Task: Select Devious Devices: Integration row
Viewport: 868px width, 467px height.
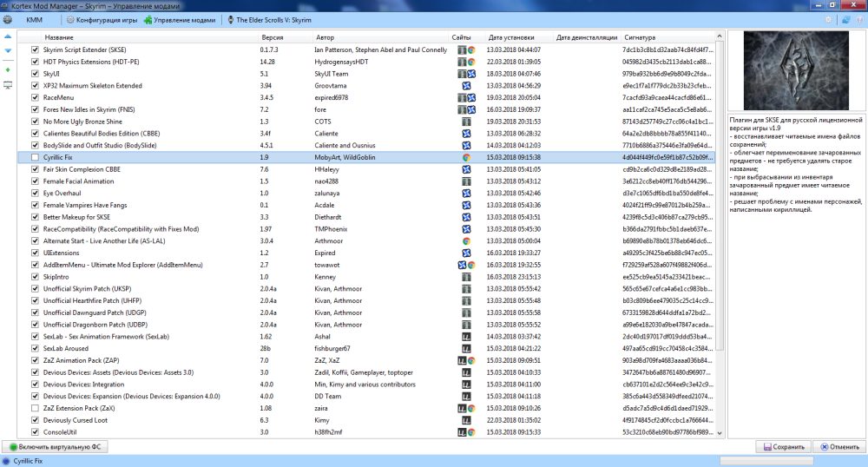Action: (366, 385)
